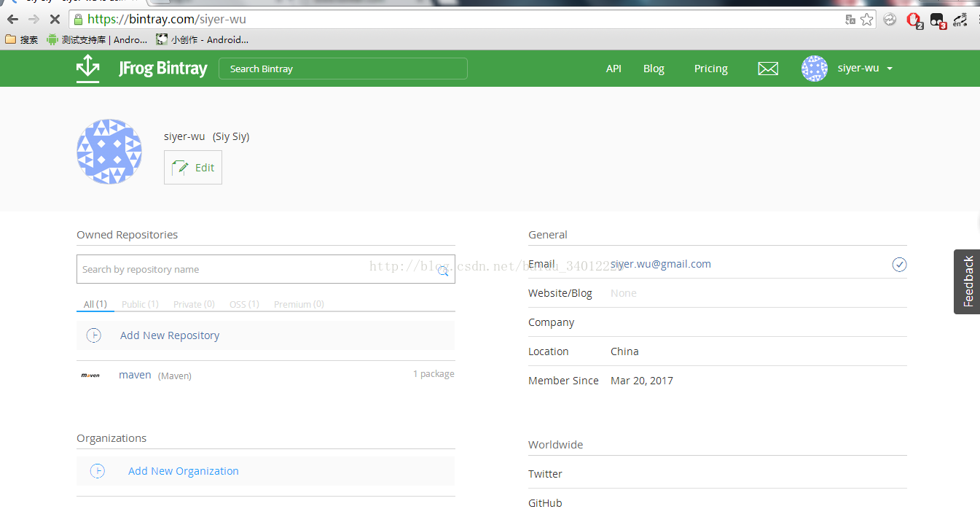Open the messages envelope icon
This screenshot has height=517, width=980.
[768, 69]
